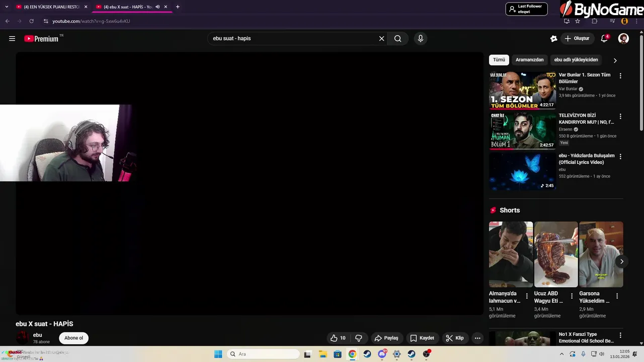Open Chrome media control icon
Image resolution: width=644 pixels, height=362 pixels.
coord(612,21)
